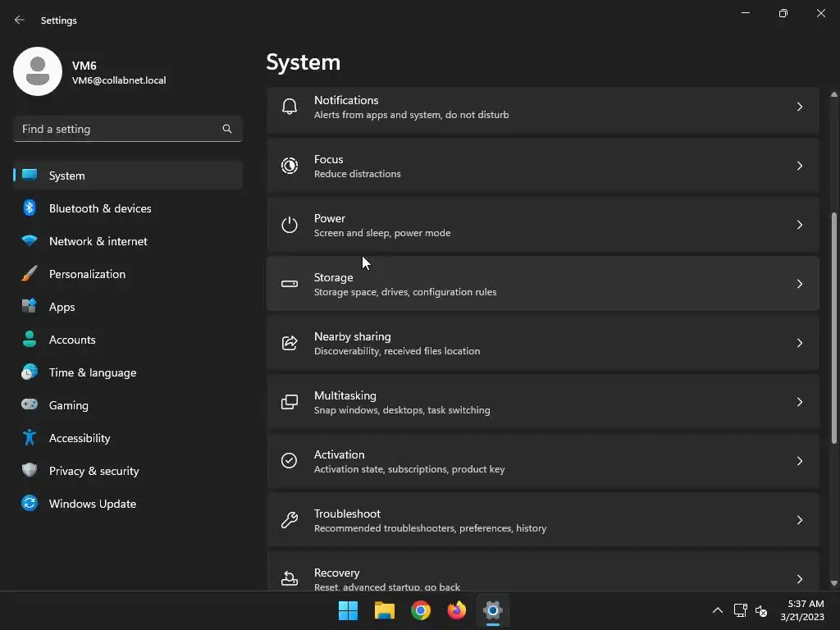Click the search magnifier icon
Image resolution: width=840 pixels, height=630 pixels.
(227, 129)
